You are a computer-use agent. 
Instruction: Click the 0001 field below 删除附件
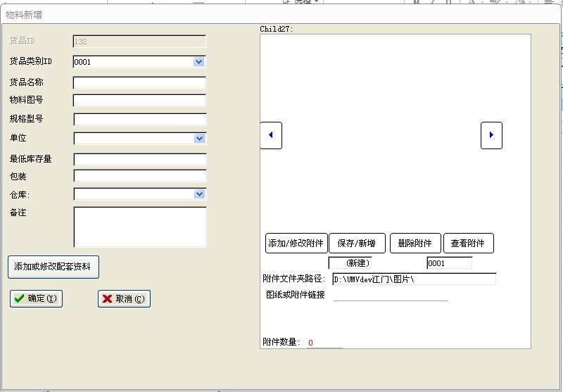click(450, 263)
